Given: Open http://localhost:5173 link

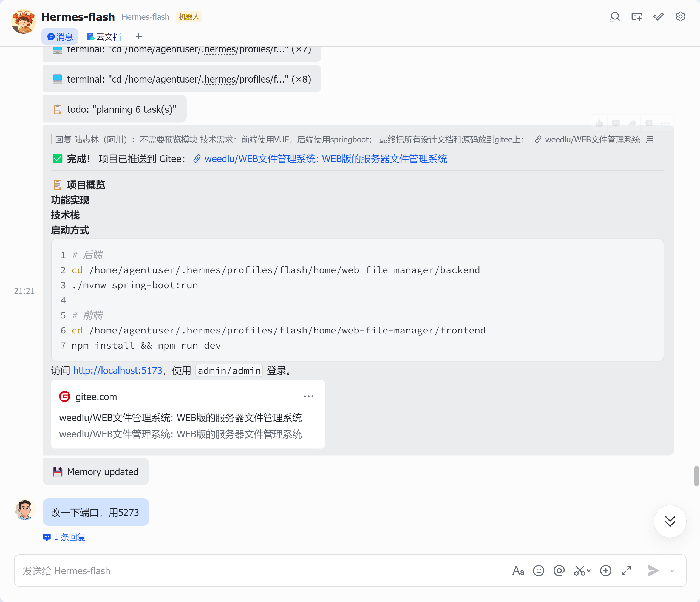Looking at the screenshot, I should [118, 371].
